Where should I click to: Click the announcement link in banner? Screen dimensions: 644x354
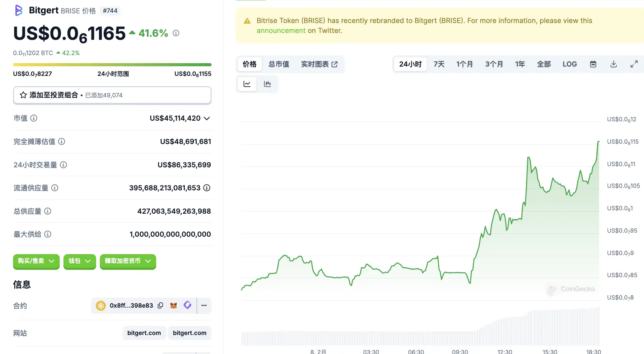coord(281,30)
